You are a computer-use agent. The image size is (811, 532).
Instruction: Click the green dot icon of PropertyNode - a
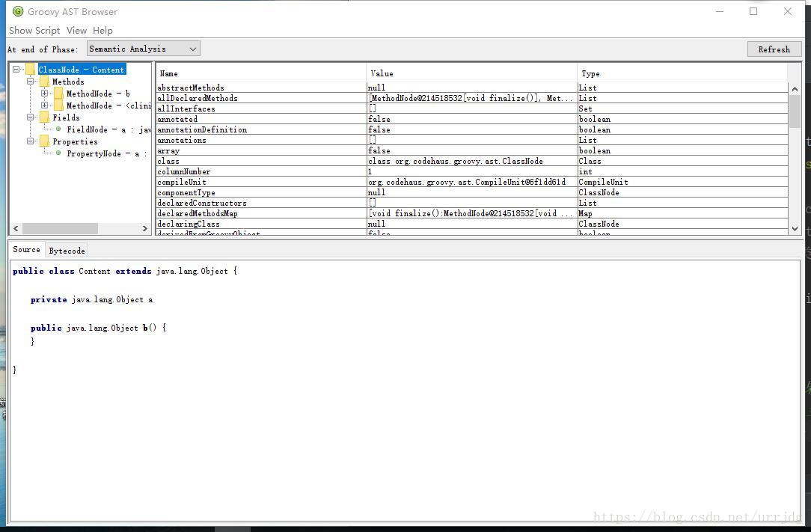[58, 153]
